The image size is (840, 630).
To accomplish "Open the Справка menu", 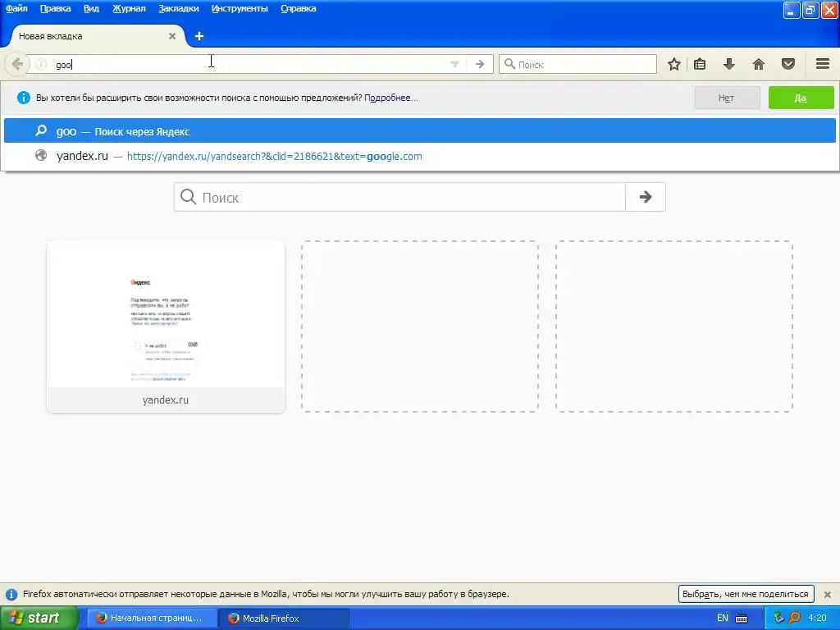I will point(299,8).
